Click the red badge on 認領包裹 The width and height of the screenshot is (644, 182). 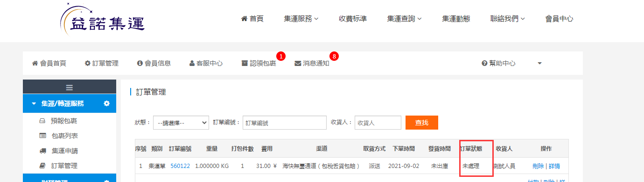pos(281,56)
